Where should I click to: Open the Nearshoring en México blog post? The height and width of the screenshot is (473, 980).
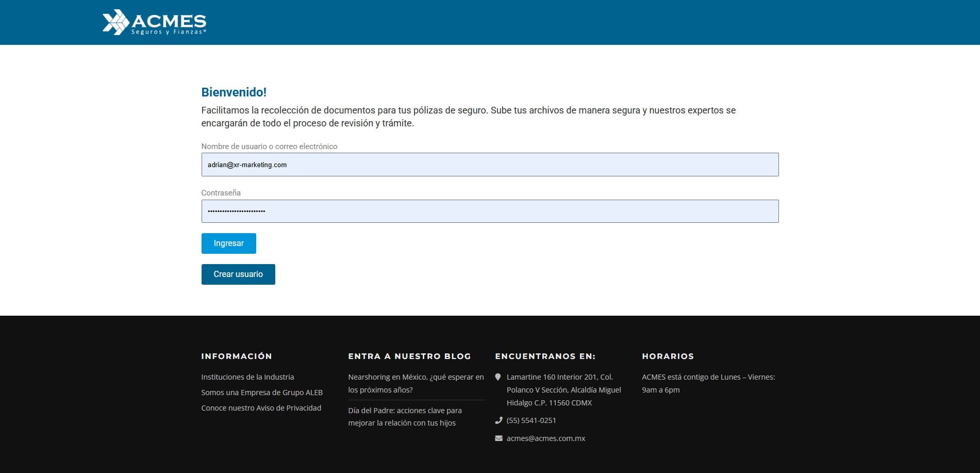point(416,383)
